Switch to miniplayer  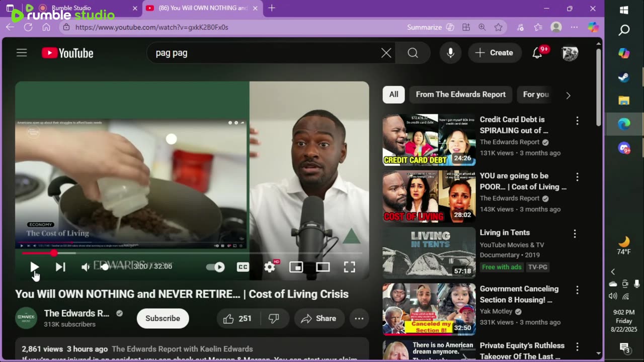(296, 267)
